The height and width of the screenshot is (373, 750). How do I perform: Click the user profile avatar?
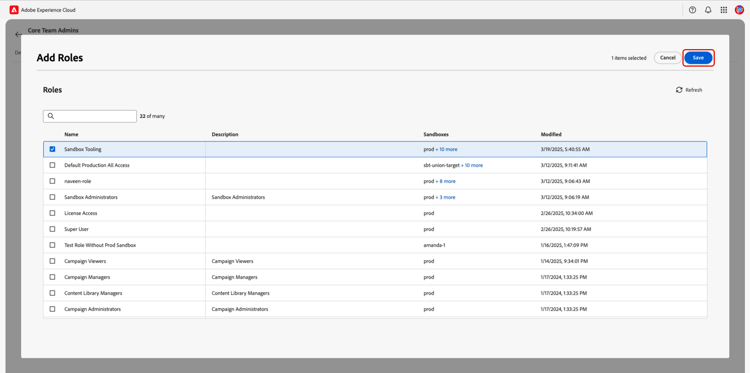pyautogui.click(x=739, y=10)
